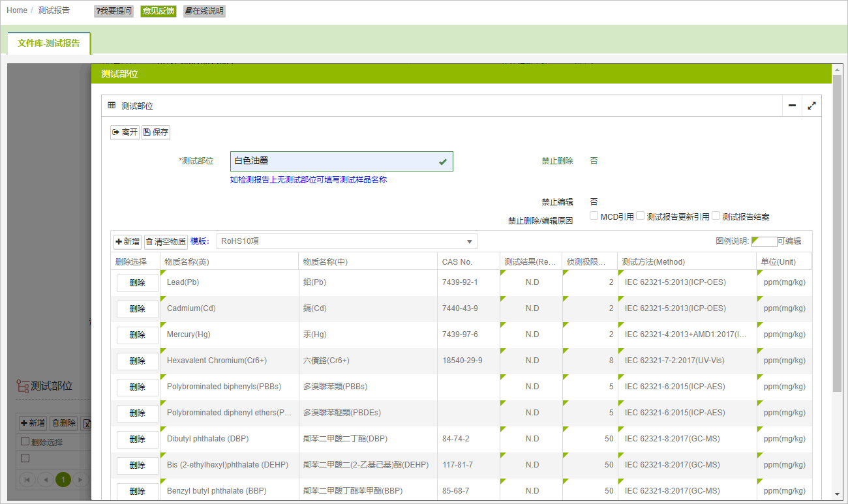Check the 测试报告更新引用 checkbox
Viewport: 848px width, 504px height.
[x=641, y=216]
